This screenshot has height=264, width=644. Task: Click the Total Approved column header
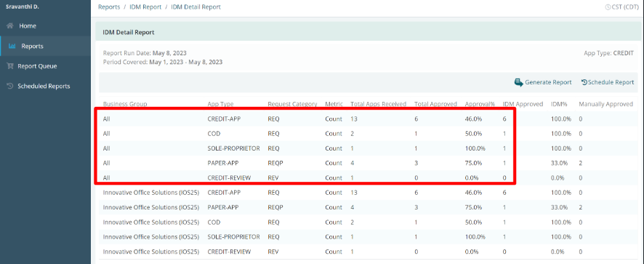(x=436, y=104)
